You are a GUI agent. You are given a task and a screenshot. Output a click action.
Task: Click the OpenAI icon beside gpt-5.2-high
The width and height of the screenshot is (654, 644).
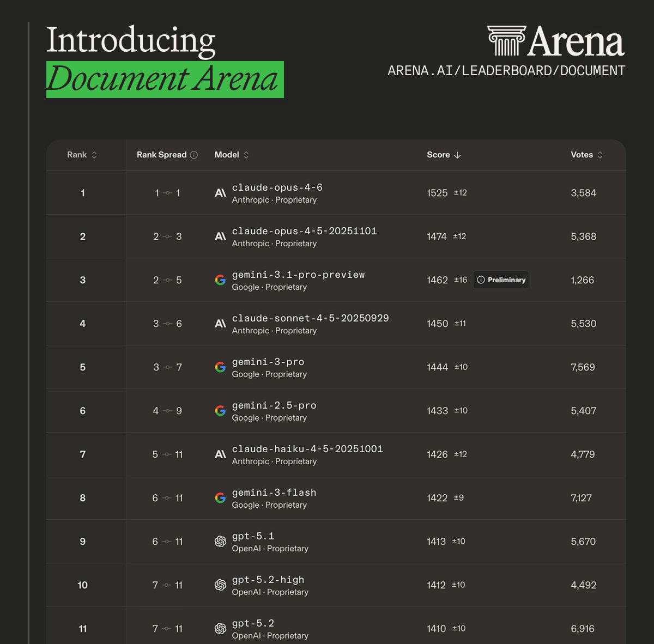[x=220, y=585]
